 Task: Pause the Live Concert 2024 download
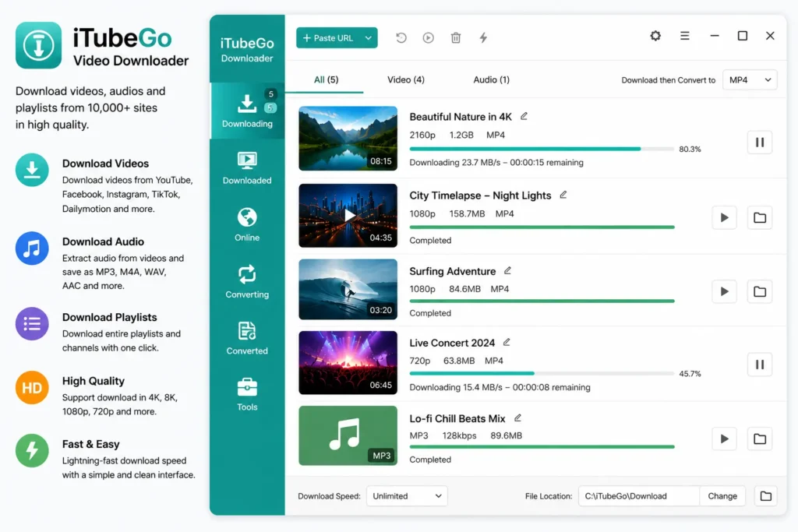click(x=760, y=365)
